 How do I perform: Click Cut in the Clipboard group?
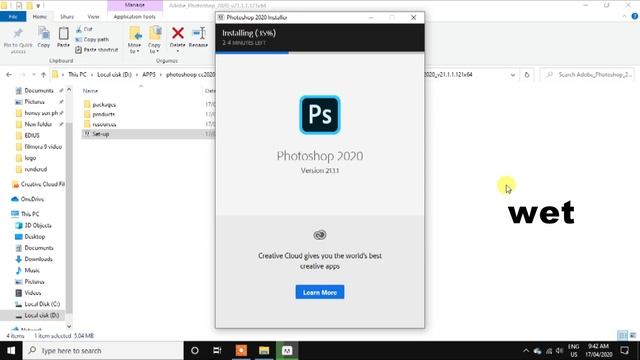click(x=84, y=29)
